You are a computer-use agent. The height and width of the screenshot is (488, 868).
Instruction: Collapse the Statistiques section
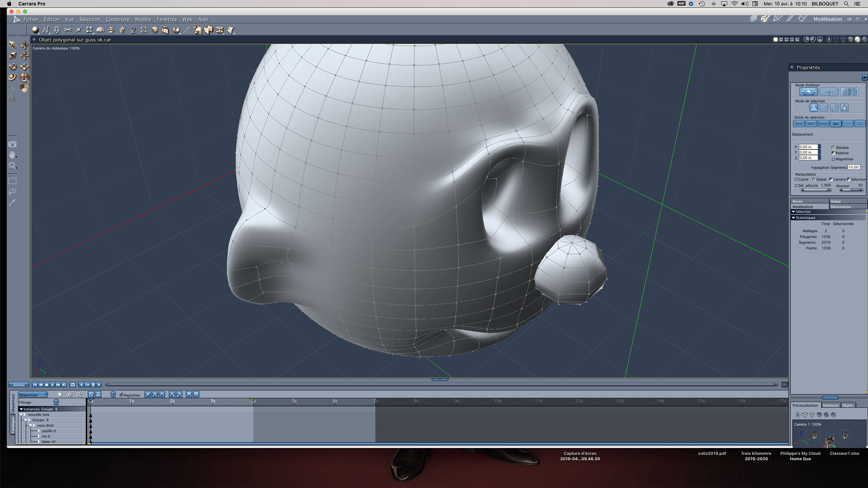pos(793,218)
